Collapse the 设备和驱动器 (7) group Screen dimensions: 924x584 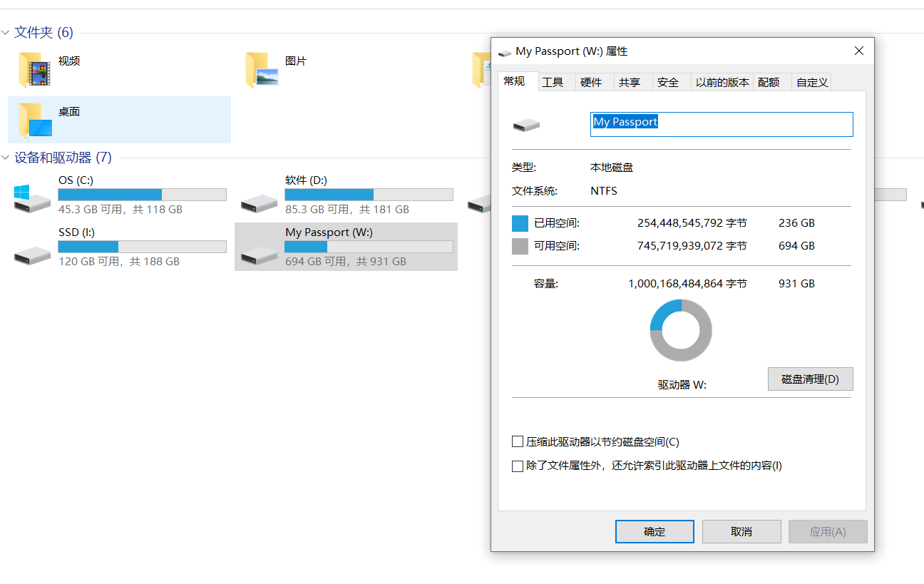(6, 158)
